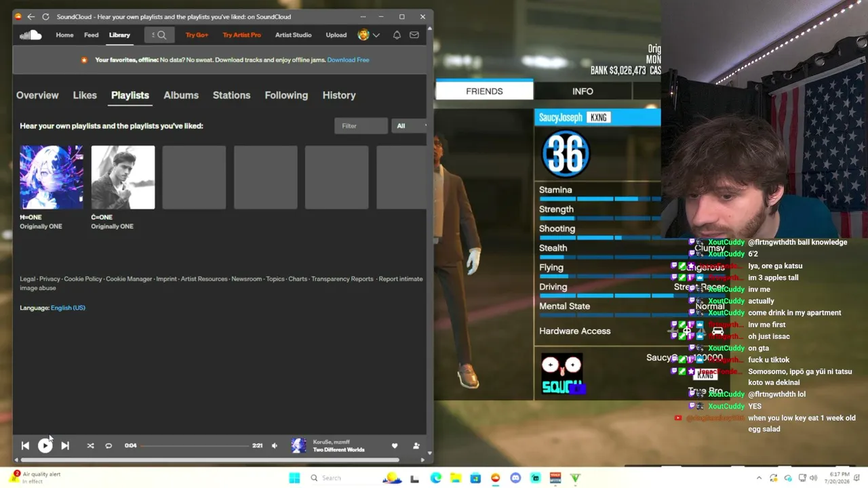Select the INFO tab in the game menu
Image resolution: width=868 pixels, height=488 pixels.
[583, 91]
